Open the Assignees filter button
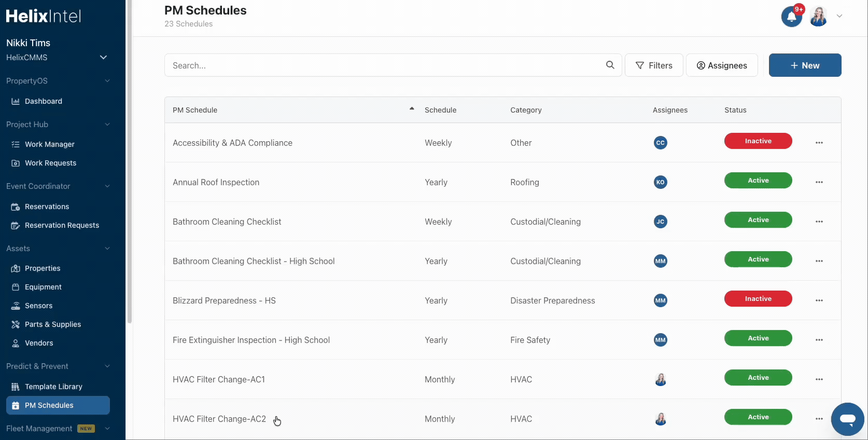 (x=722, y=65)
